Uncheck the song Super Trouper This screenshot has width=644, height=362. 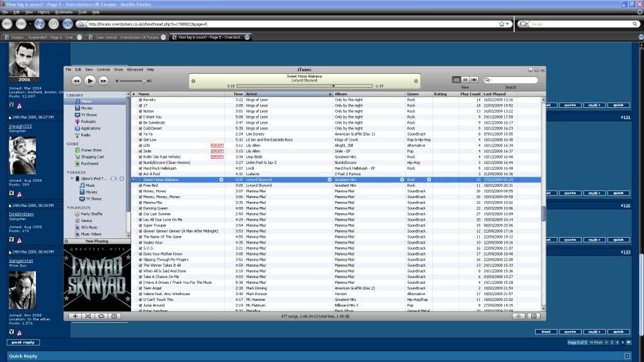[141, 225]
